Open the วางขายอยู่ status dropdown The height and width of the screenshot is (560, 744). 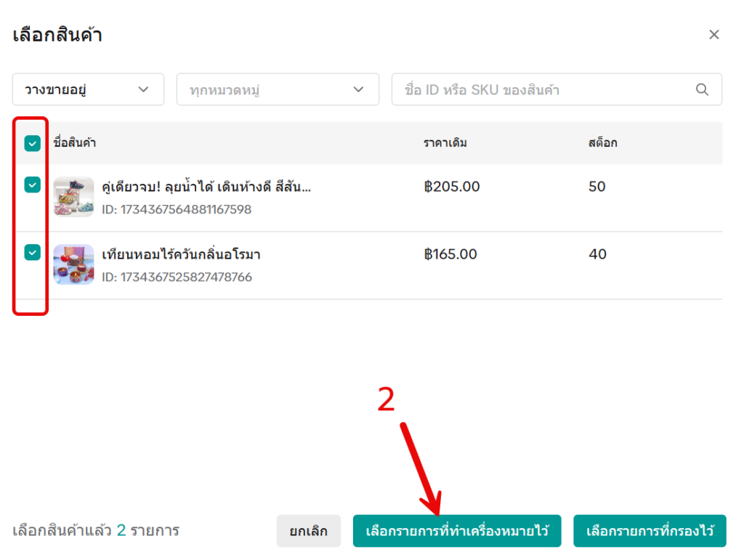[88, 89]
